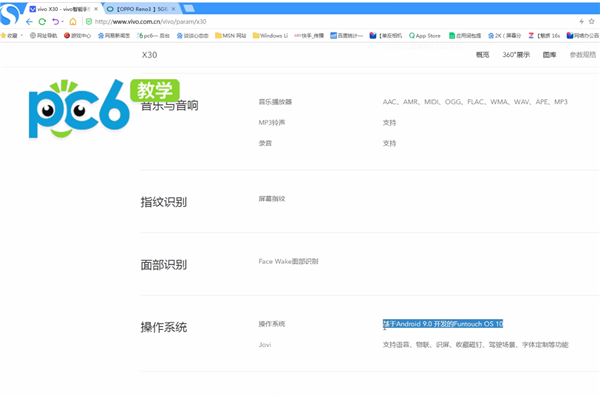Click the purple undo-close arrow icon
The width and height of the screenshot is (600, 397).
(x=55, y=21)
